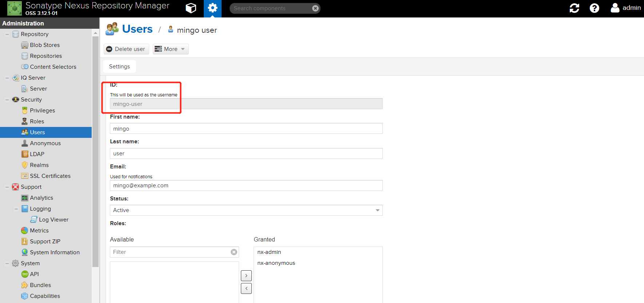
Task: Edit the Email field
Action: [246, 186]
